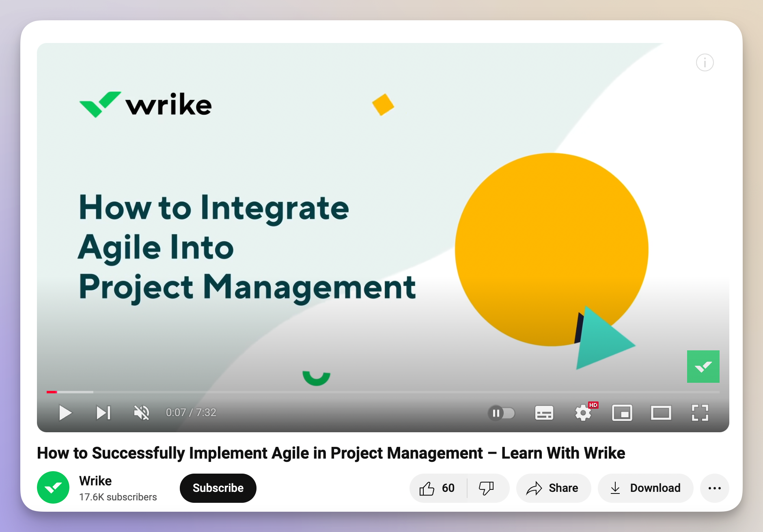Click the Wrike watermark in the player
763x532 pixels.
coord(703,366)
